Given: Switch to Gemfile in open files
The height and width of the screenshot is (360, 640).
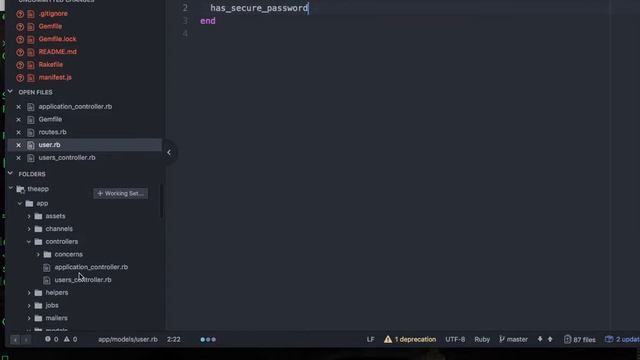Looking at the screenshot, I should [50, 119].
